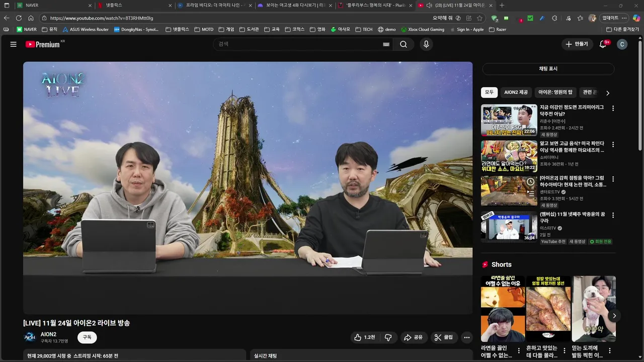Add this page to favorites star
Image resolution: width=644 pixels, height=362 pixels.
click(480, 18)
